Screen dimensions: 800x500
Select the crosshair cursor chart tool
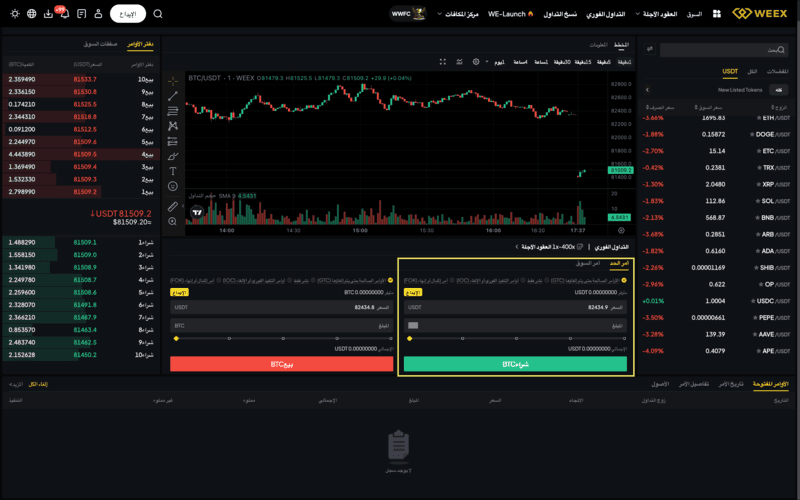173,81
